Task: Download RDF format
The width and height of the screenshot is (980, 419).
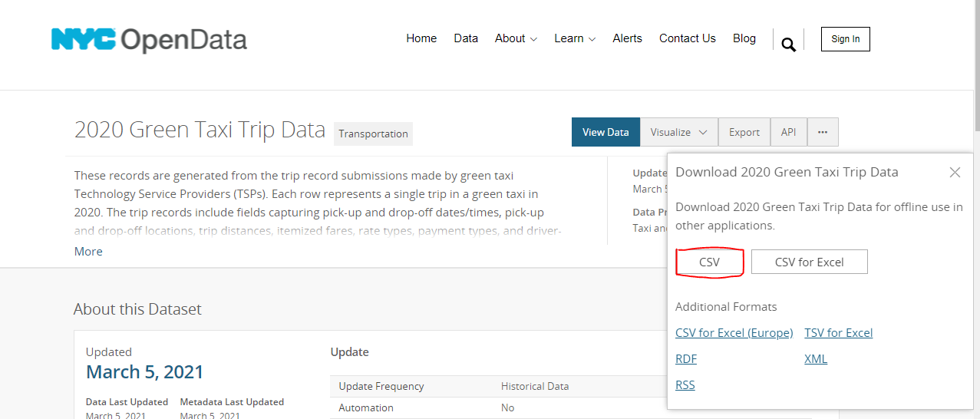Action: (686, 359)
